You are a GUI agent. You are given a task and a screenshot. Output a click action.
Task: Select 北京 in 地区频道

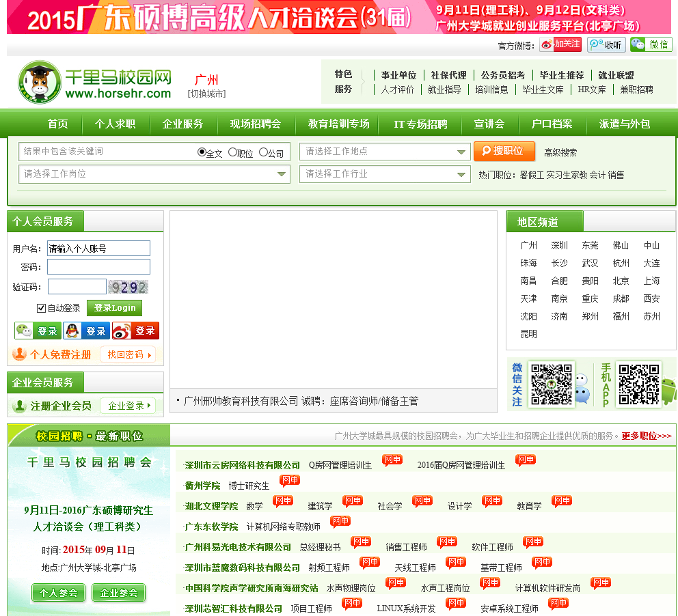(x=621, y=281)
